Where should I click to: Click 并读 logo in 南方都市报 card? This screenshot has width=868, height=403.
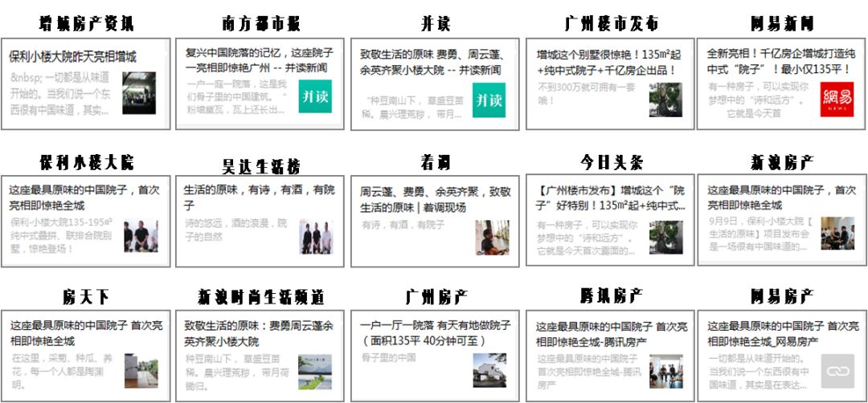[315, 96]
